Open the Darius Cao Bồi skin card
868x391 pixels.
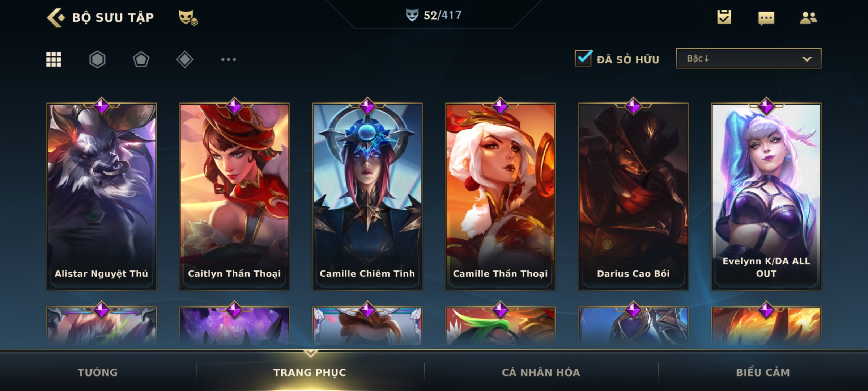(x=633, y=197)
